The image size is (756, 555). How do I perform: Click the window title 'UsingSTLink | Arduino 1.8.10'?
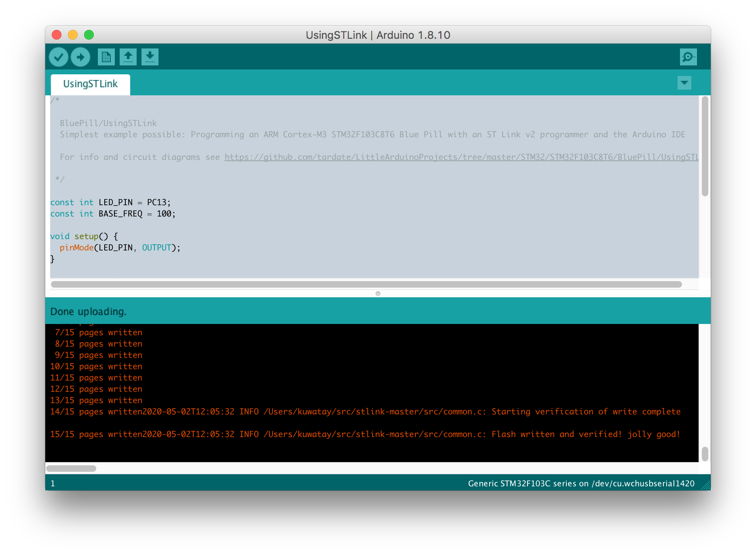coord(378,35)
